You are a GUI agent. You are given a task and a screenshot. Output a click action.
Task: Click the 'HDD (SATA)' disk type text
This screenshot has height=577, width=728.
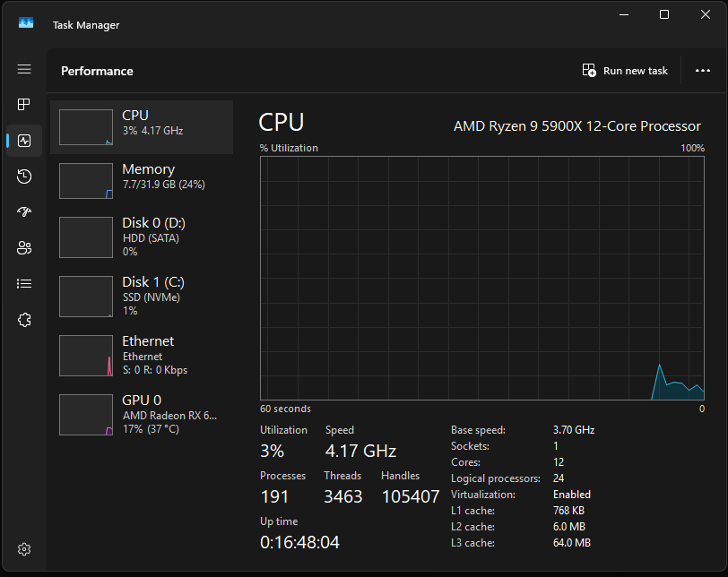coord(151,238)
